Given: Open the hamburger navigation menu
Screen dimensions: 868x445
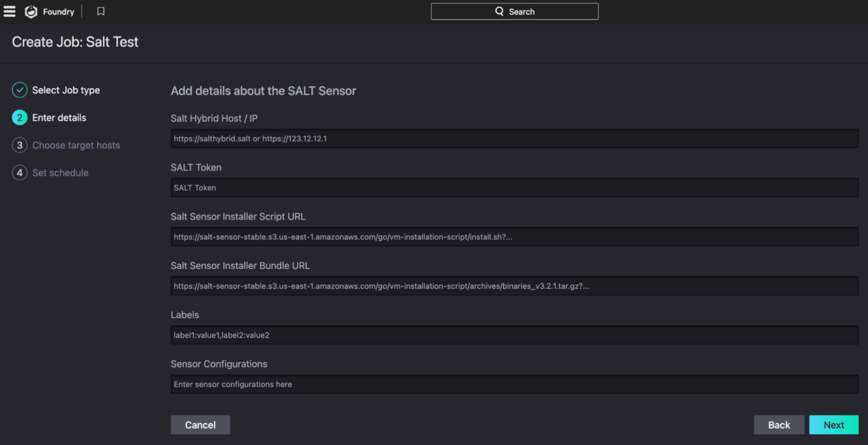Looking at the screenshot, I should 9,11.
